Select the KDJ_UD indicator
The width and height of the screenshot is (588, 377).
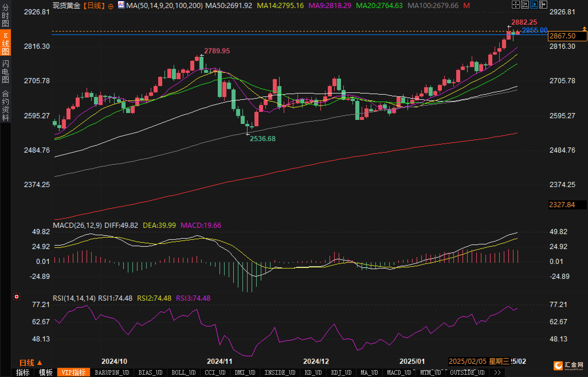click(x=341, y=372)
